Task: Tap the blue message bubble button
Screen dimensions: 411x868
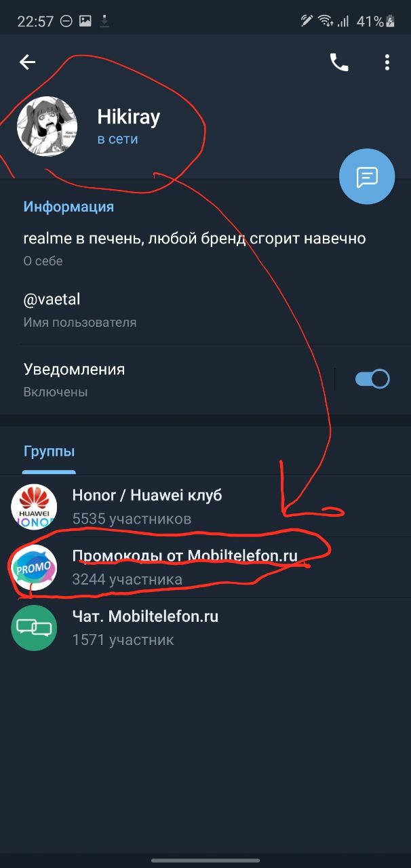Action: [x=367, y=176]
